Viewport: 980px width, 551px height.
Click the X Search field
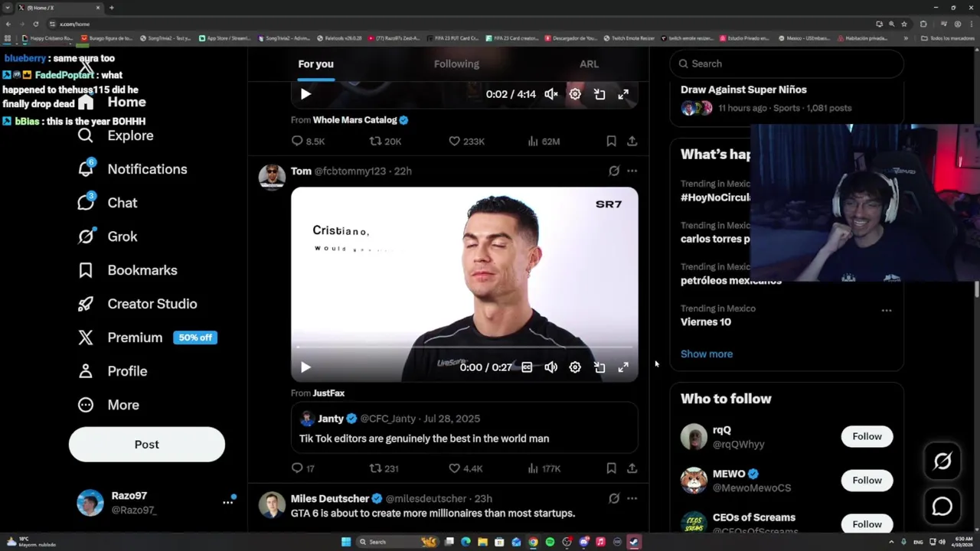(786, 64)
